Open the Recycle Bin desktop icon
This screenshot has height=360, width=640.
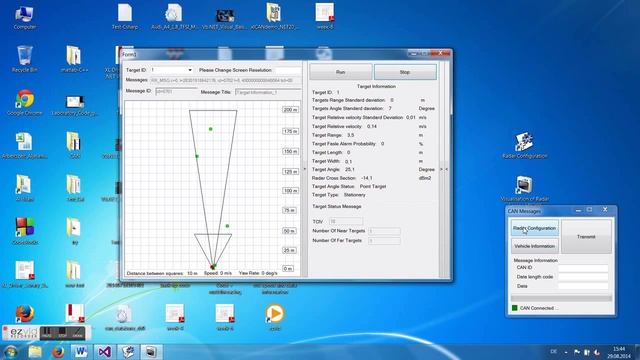coord(24,59)
